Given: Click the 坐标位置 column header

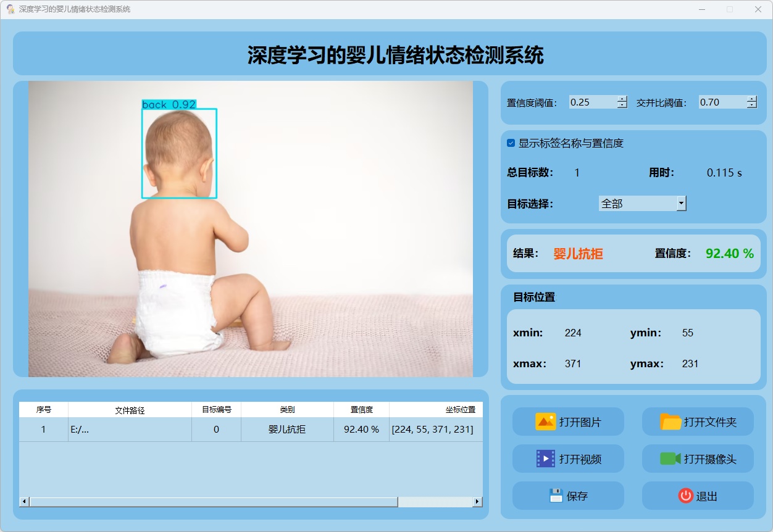Looking at the screenshot, I should [437, 410].
